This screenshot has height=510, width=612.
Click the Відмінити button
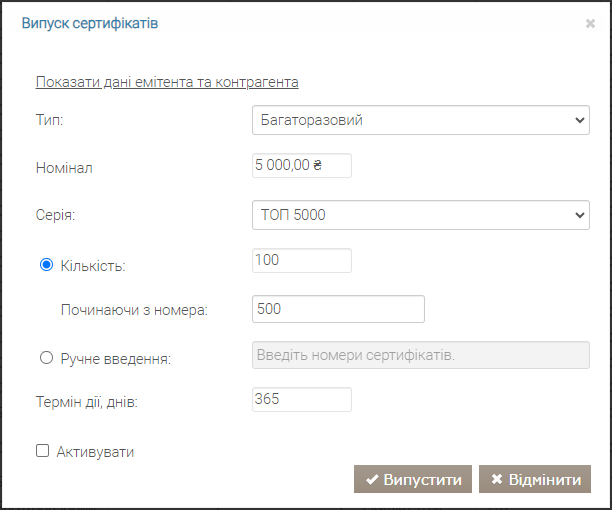(x=535, y=479)
